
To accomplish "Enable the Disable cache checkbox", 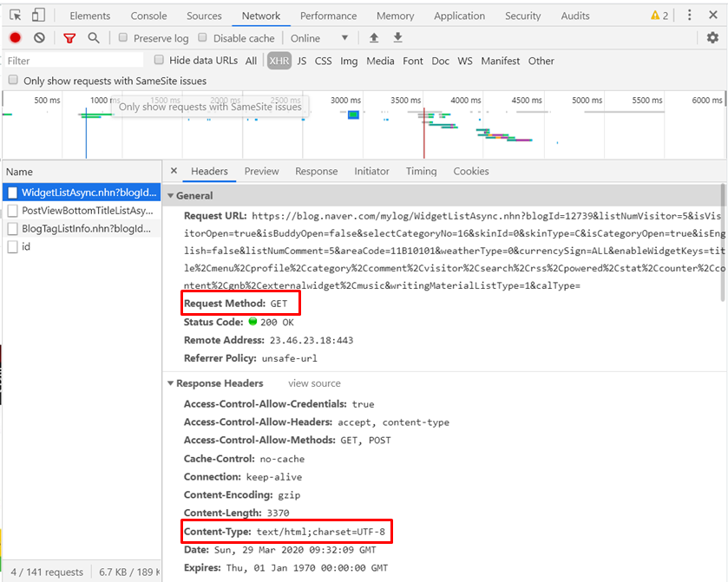I will (202, 37).
